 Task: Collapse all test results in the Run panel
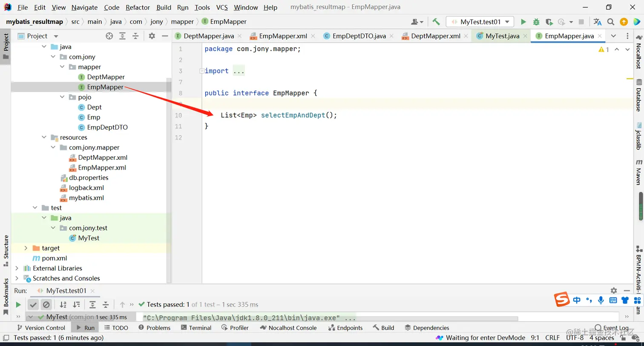pos(106,305)
